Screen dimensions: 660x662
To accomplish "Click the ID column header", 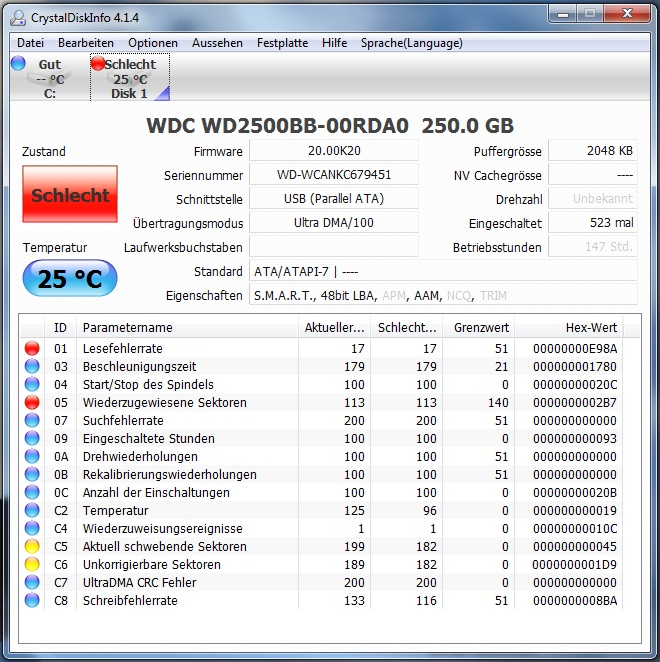I will click(x=60, y=328).
